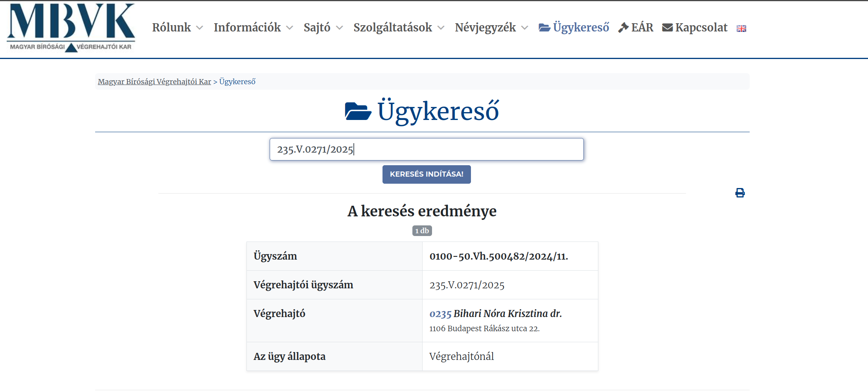Open the Névjegyzék menu
The image size is (868, 391).
[x=491, y=28]
